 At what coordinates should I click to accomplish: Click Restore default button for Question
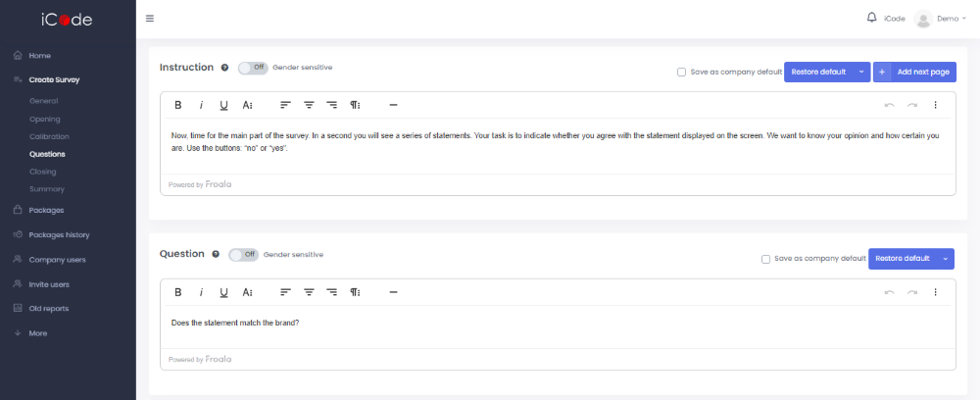click(x=903, y=259)
